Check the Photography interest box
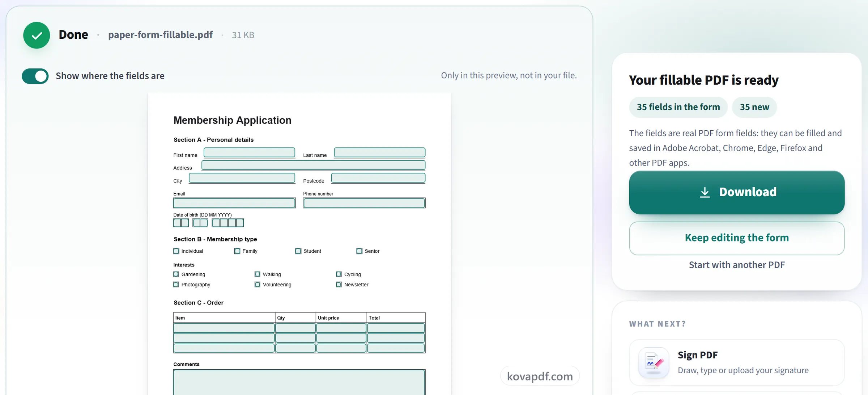 point(176,285)
